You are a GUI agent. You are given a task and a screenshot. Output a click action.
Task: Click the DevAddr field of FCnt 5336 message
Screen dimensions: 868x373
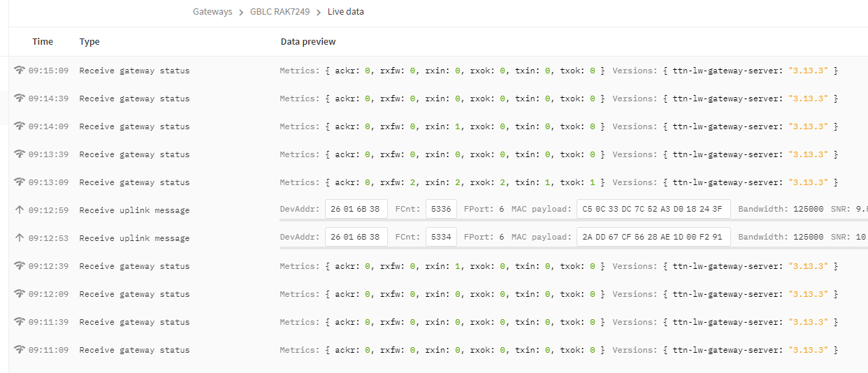[356, 209]
